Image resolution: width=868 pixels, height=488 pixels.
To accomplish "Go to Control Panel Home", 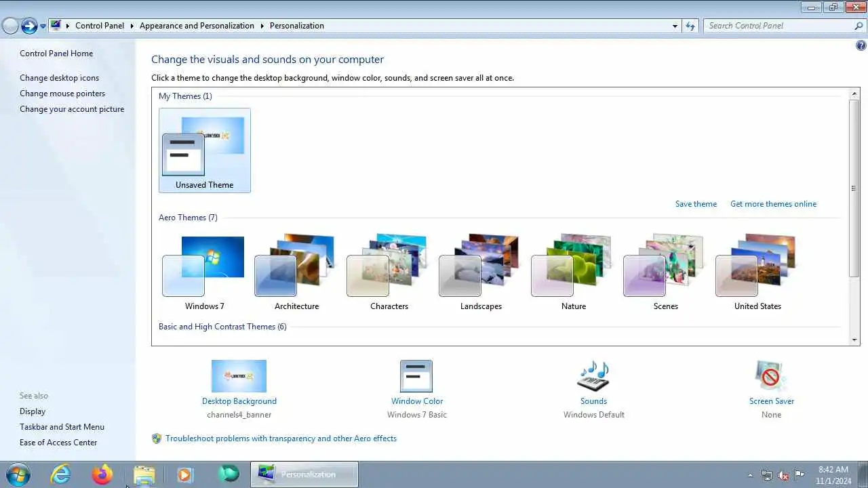I will point(56,54).
